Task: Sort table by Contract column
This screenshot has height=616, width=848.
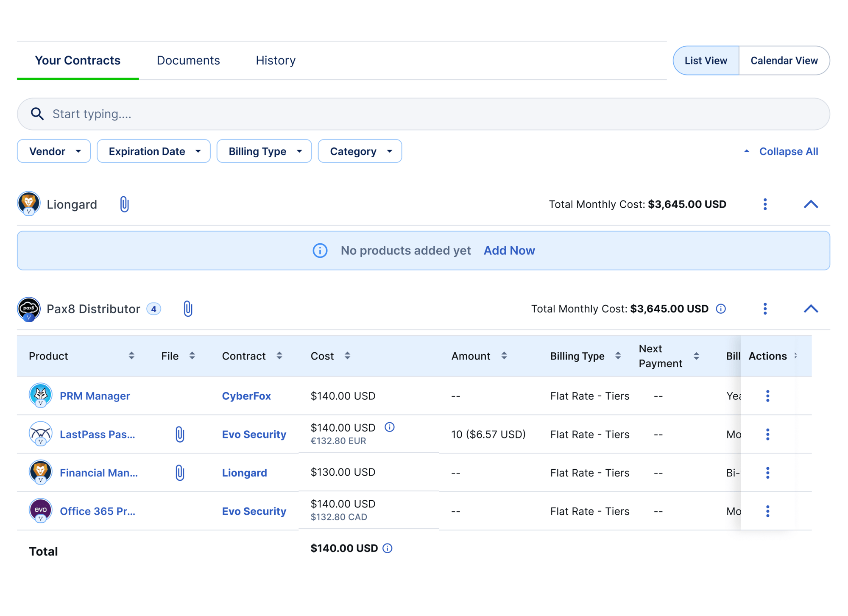Action: 279,356
